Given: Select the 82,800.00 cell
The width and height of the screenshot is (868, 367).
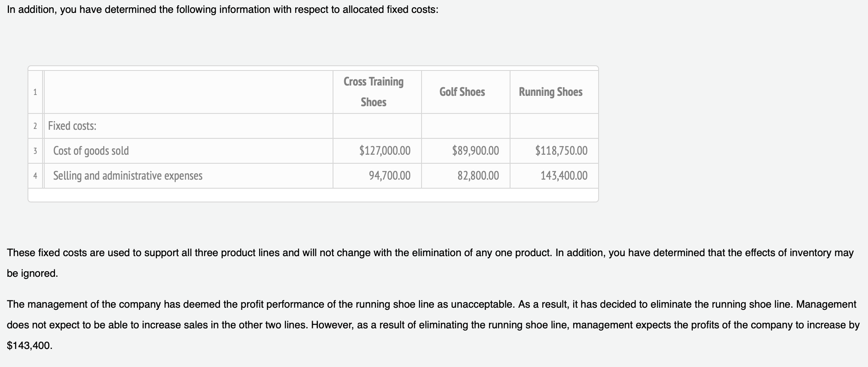Looking at the screenshot, I should 465,176.
